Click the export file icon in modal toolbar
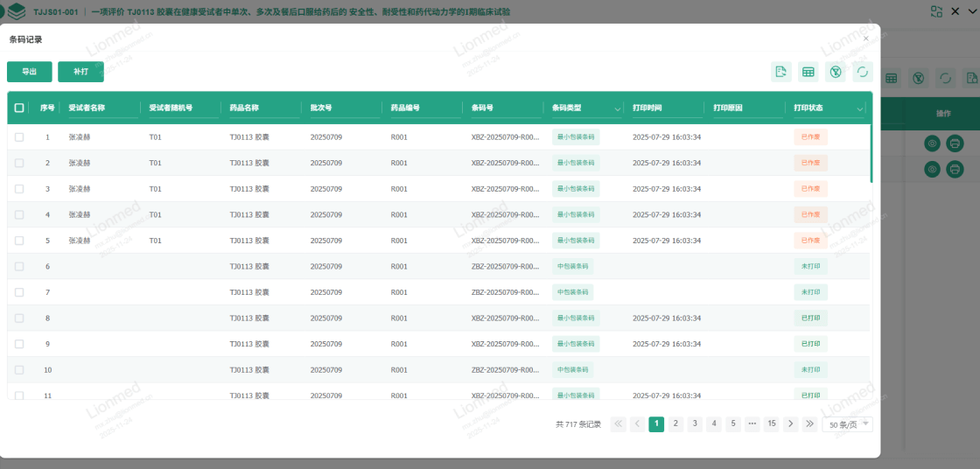980x469 pixels. pos(781,72)
